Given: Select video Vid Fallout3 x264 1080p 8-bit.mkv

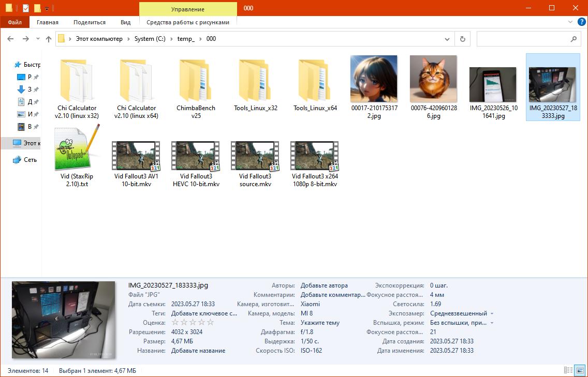Looking at the screenshot, I should click(315, 163).
